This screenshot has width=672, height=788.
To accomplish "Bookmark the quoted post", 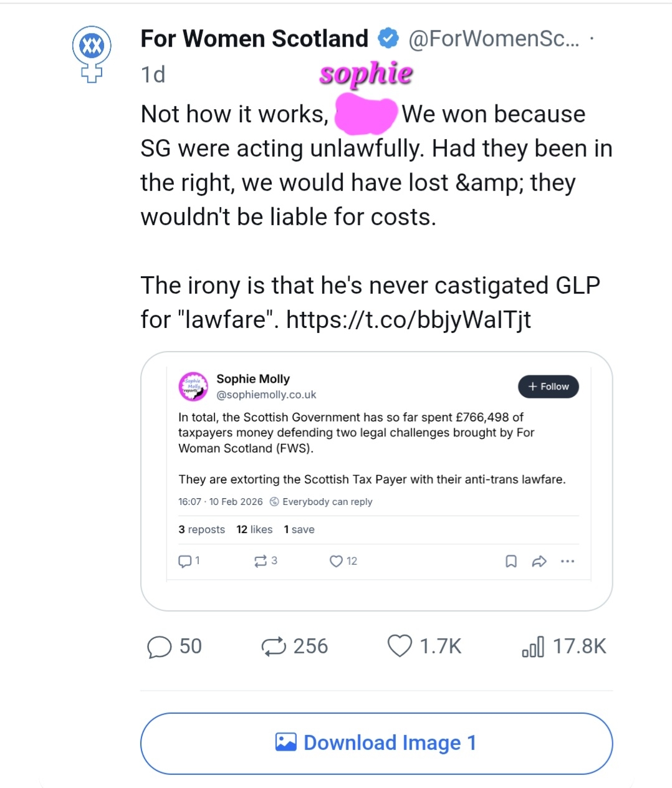I will click(511, 561).
